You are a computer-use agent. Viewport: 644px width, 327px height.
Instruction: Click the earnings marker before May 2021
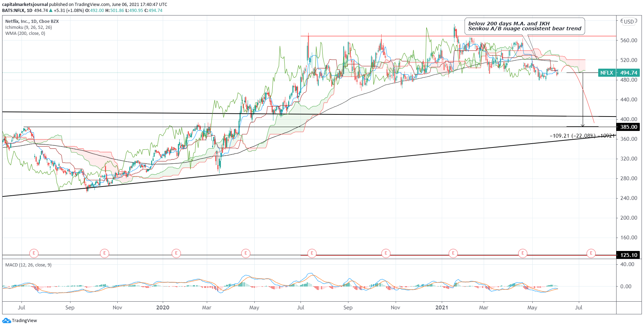pos(522,253)
